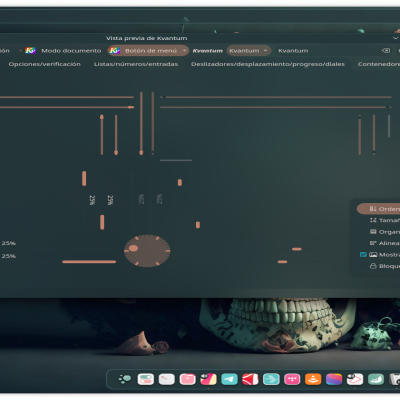Open the pink-yellow dock app with speaker badge
The image size is (400, 400).
click(208, 379)
